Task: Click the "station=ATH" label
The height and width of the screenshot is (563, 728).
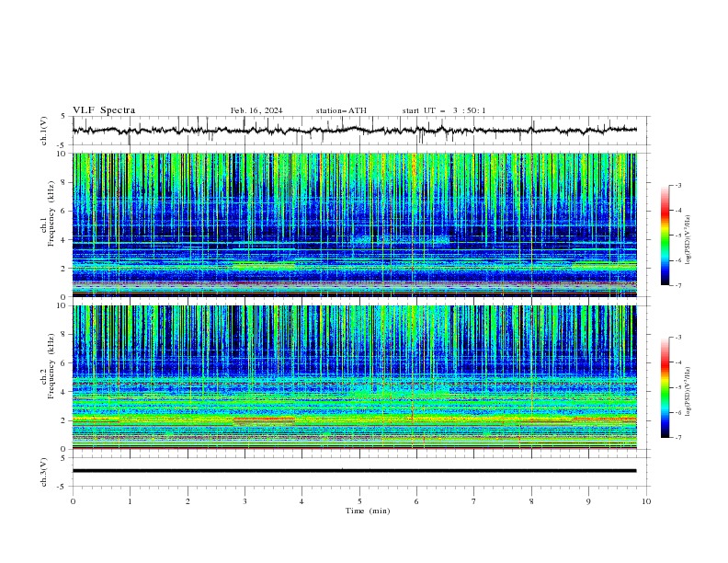Action: (x=341, y=110)
